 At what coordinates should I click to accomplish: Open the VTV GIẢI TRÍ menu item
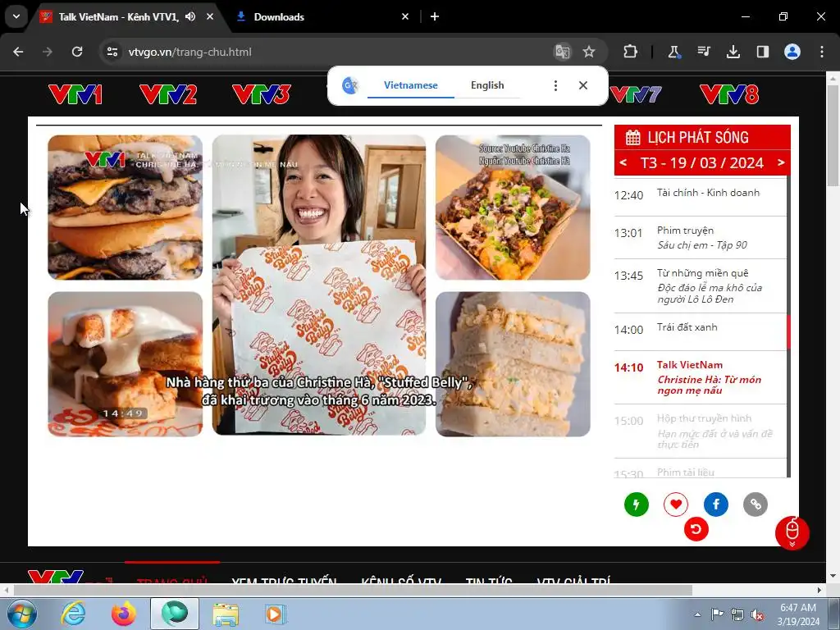click(x=573, y=580)
